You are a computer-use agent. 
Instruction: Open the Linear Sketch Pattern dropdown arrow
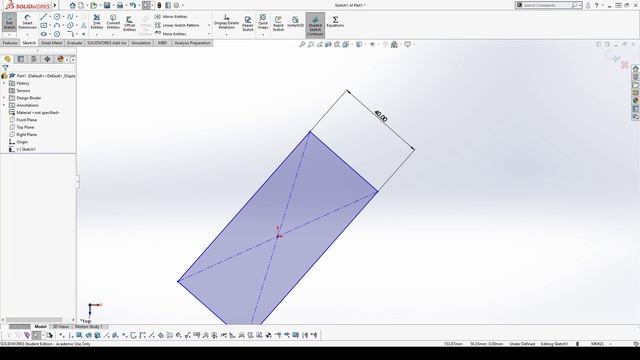(209, 25)
